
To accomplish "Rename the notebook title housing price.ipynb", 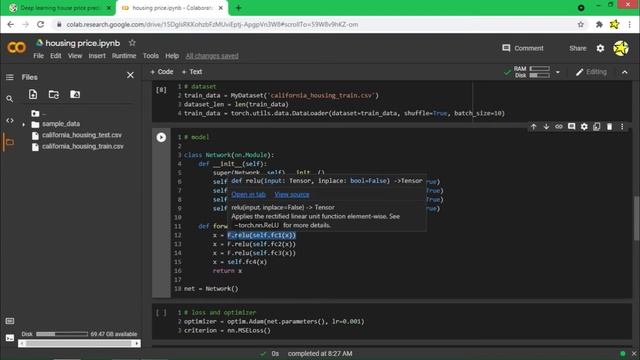I will pyautogui.click(x=82, y=43).
